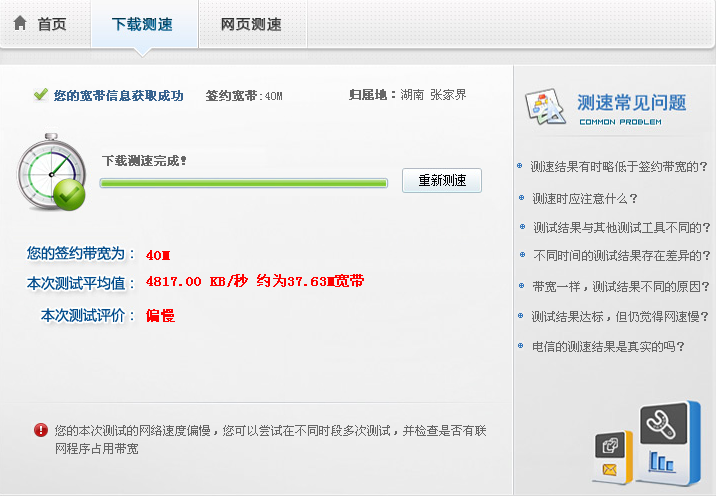Open the 测速常见问题 heading
Viewport: 717px width, 498px height.
click(x=631, y=102)
